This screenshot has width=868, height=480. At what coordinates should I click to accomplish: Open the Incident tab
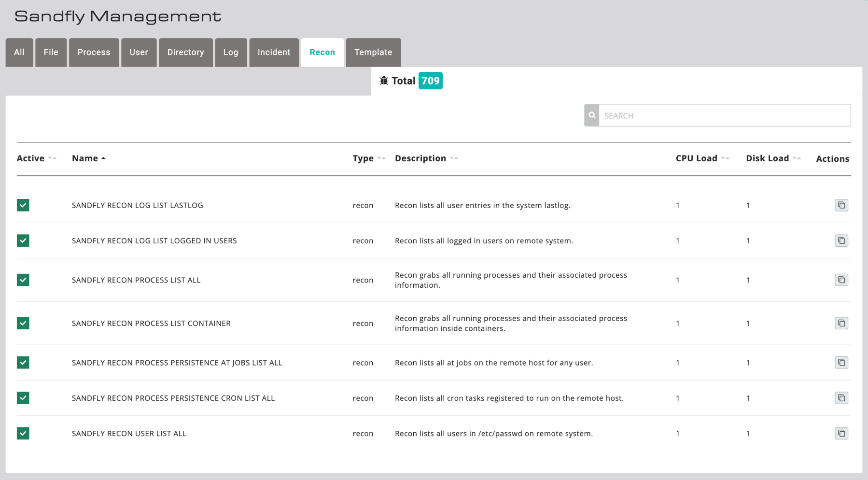pos(274,52)
